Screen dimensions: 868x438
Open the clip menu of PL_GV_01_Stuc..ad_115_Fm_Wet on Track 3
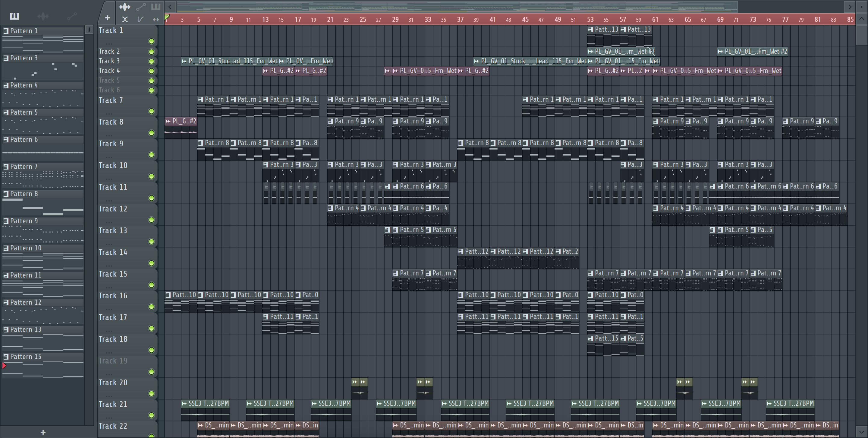tap(184, 61)
